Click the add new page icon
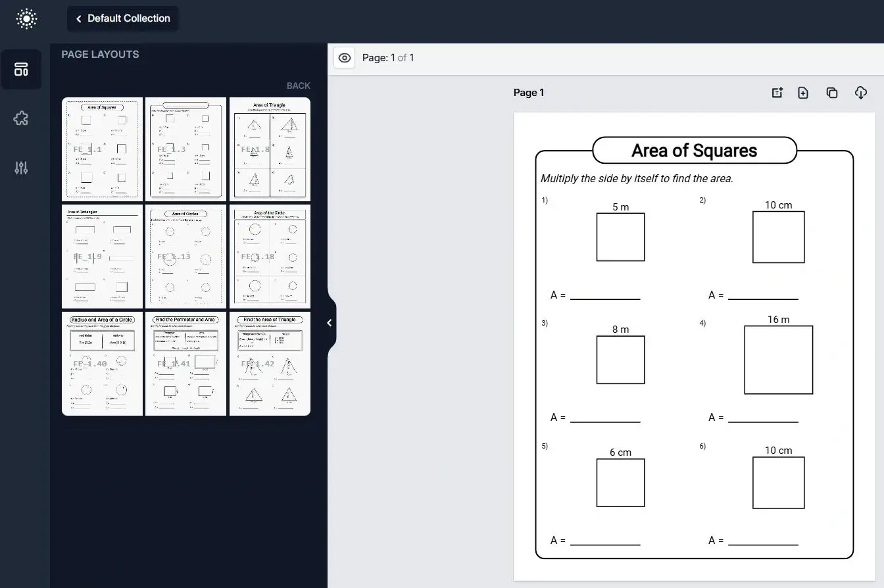Screen dimensions: 884x588 coord(803,93)
